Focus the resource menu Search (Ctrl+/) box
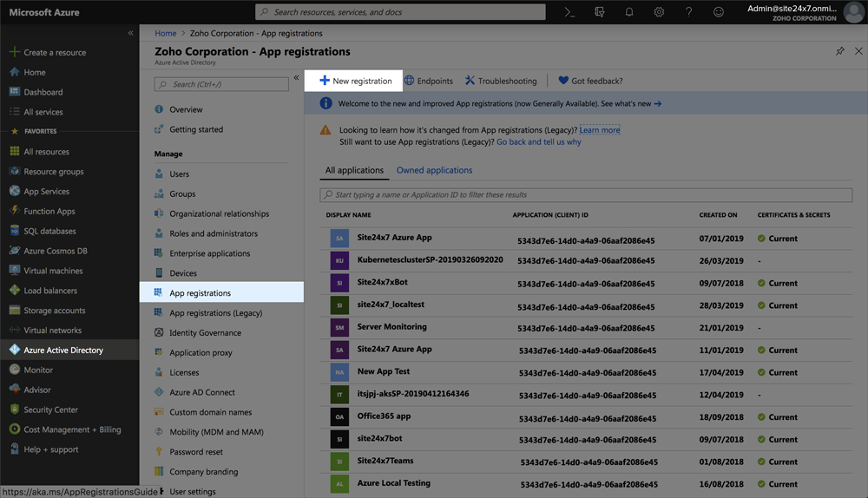Image resolution: width=868 pixels, height=498 pixels. (221, 84)
